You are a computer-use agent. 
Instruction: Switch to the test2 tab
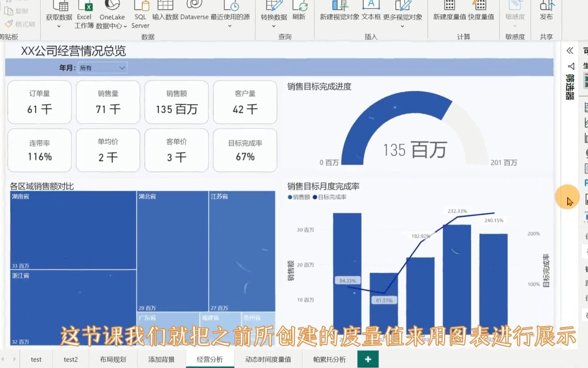(71, 359)
